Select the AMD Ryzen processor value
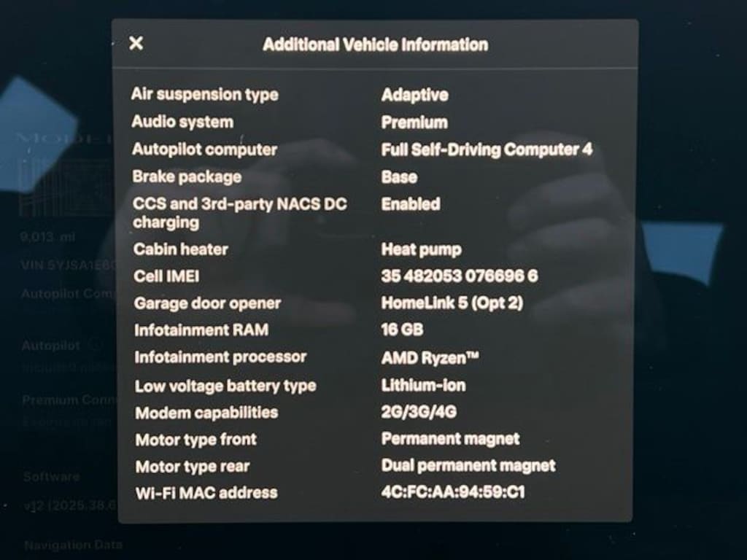 [x=430, y=358]
